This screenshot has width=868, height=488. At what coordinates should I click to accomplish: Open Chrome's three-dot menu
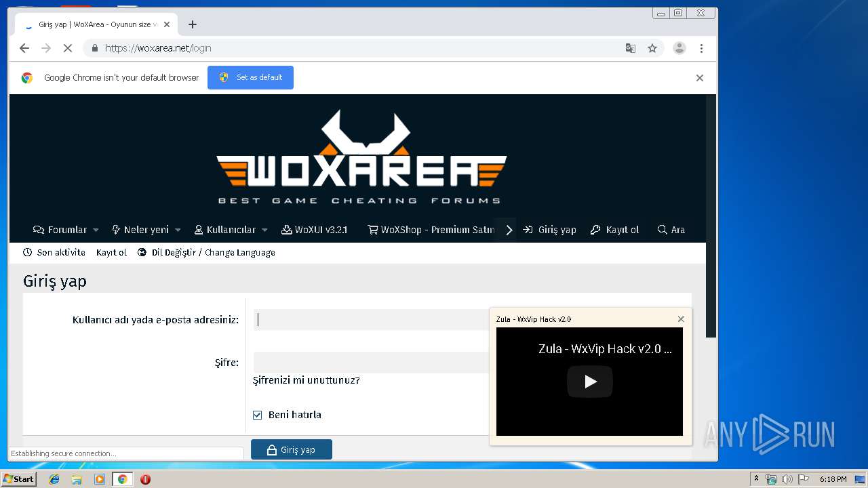coord(701,48)
